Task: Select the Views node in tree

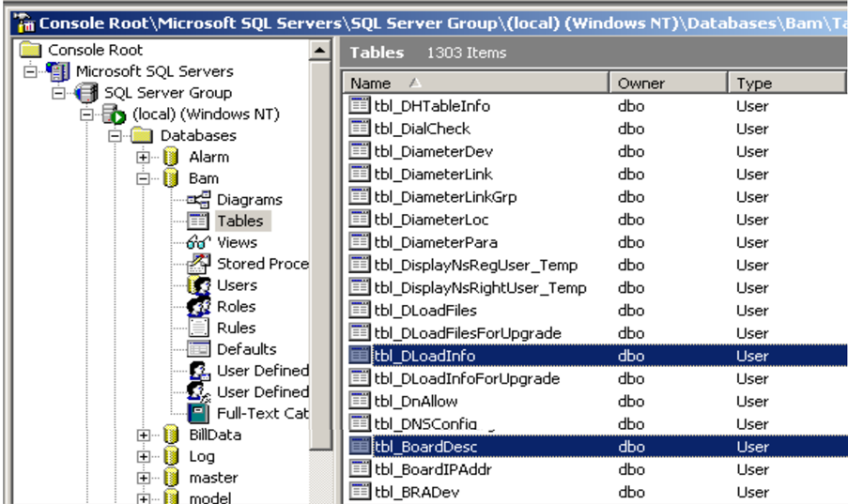Action: 237,242
